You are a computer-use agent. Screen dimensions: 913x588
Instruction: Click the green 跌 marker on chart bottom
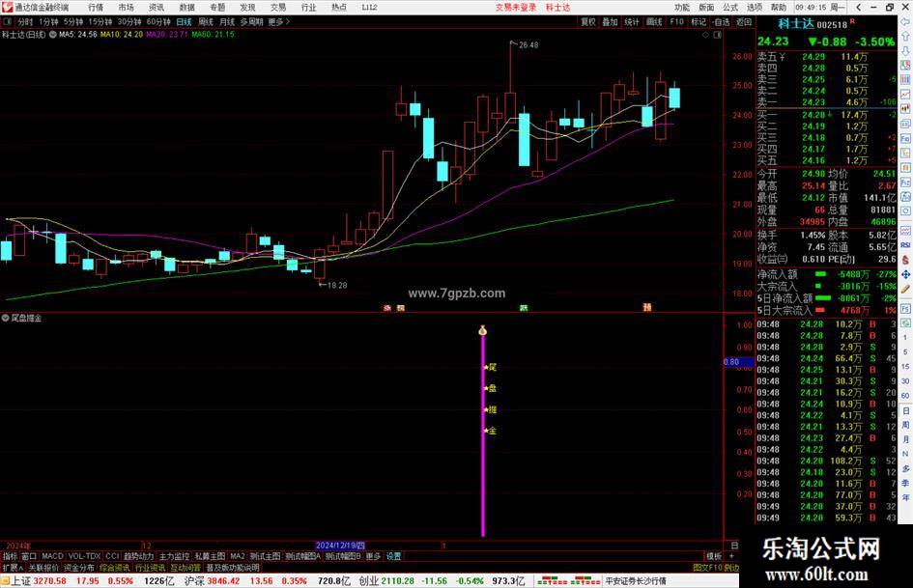pyautogui.click(x=524, y=307)
